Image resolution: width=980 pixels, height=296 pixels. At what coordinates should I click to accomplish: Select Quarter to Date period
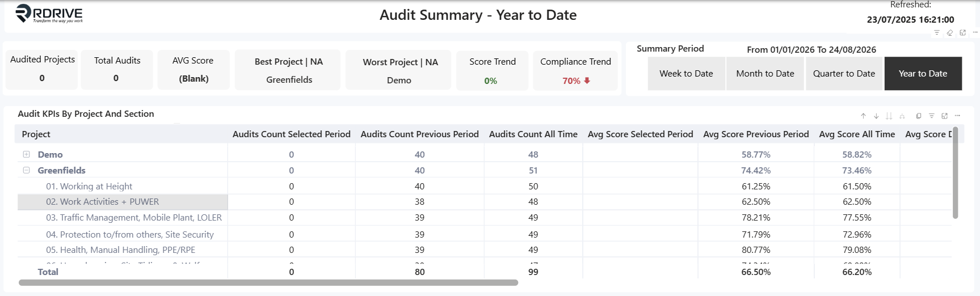click(844, 73)
